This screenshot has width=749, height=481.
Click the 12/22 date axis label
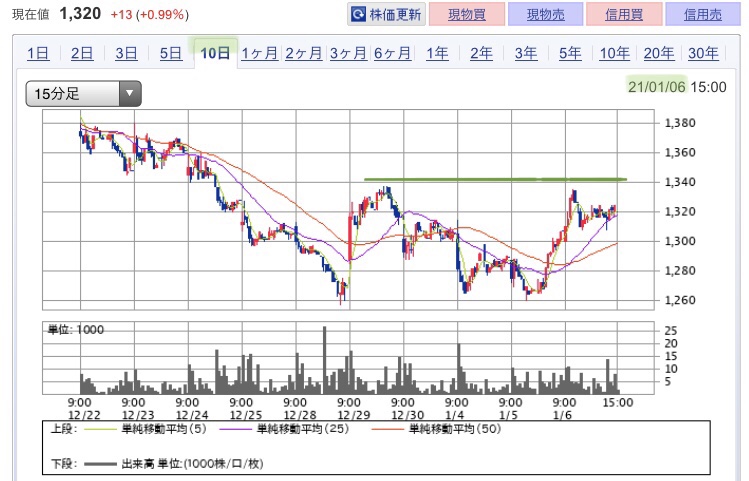click(x=84, y=415)
